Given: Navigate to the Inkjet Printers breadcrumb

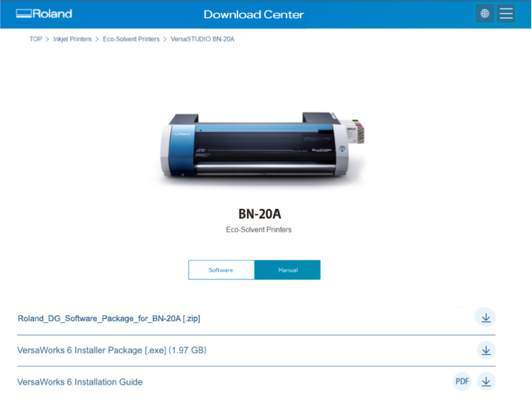Looking at the screenshot, I should (x=72, y=39).
